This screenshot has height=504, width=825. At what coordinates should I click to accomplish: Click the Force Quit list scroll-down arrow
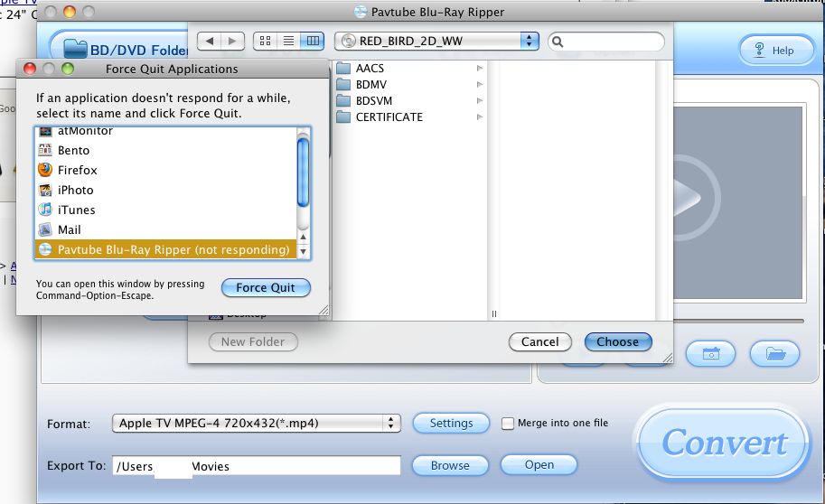point(303,252)
